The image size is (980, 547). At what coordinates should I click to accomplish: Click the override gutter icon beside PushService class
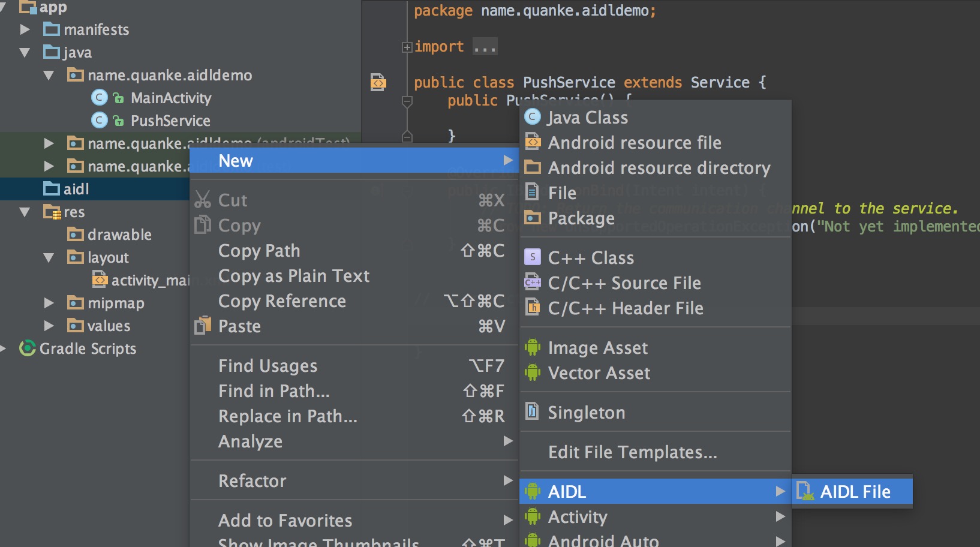pos(378,82)
